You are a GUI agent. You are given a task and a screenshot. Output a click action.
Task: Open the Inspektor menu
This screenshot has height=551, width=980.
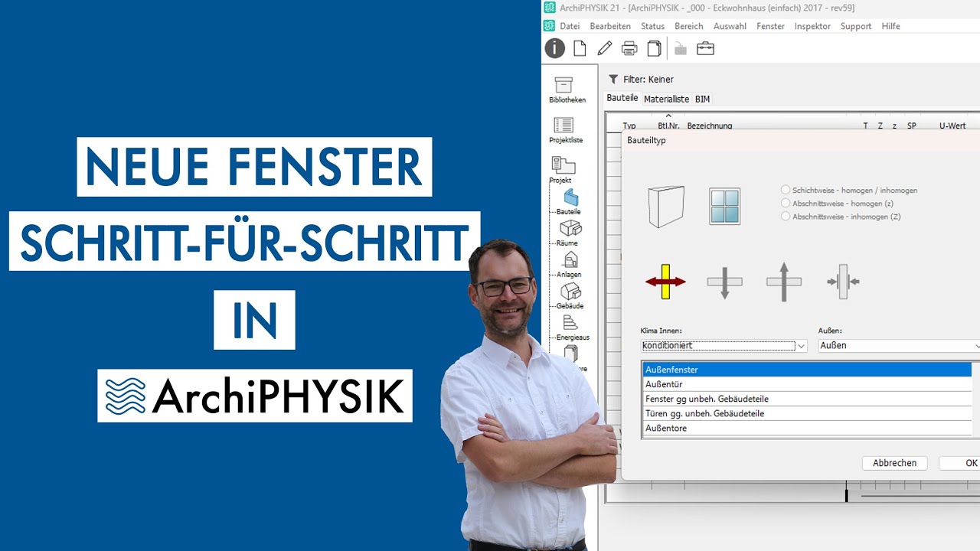(812, 26)
